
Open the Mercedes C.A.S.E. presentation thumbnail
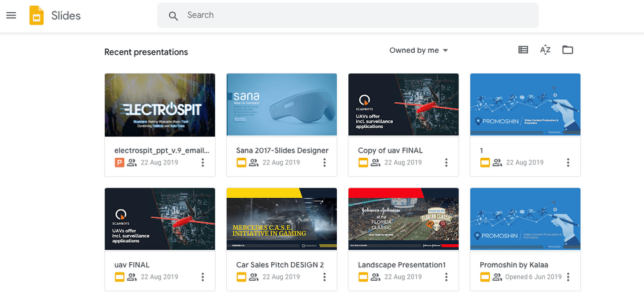click(281, 219)
